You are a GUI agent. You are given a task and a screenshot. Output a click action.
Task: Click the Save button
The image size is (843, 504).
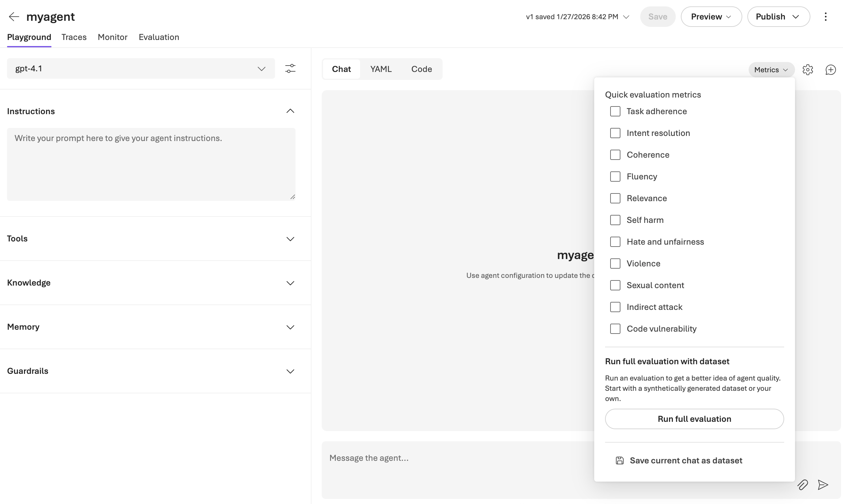[658, 17]
